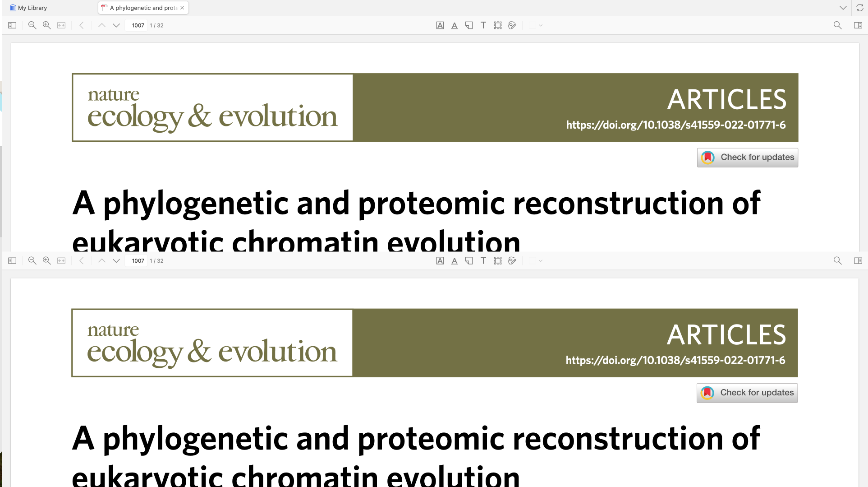Zoom out in the top split view

coord(32,25)
